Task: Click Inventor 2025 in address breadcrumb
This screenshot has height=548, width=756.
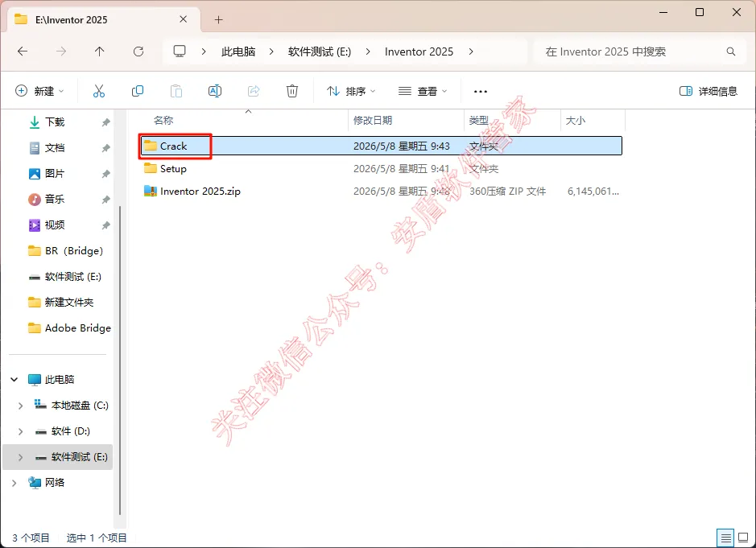Action: click(419, 52)
